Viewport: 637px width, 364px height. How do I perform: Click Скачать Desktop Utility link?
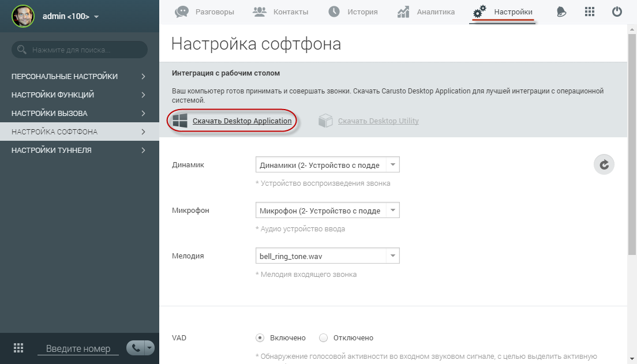[379, 121]
